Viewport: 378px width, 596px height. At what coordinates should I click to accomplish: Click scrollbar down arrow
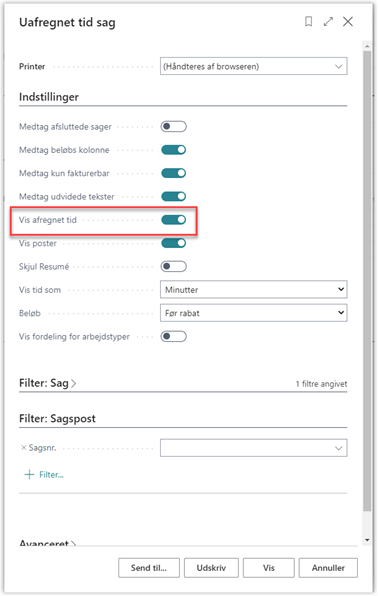[367, 540]
